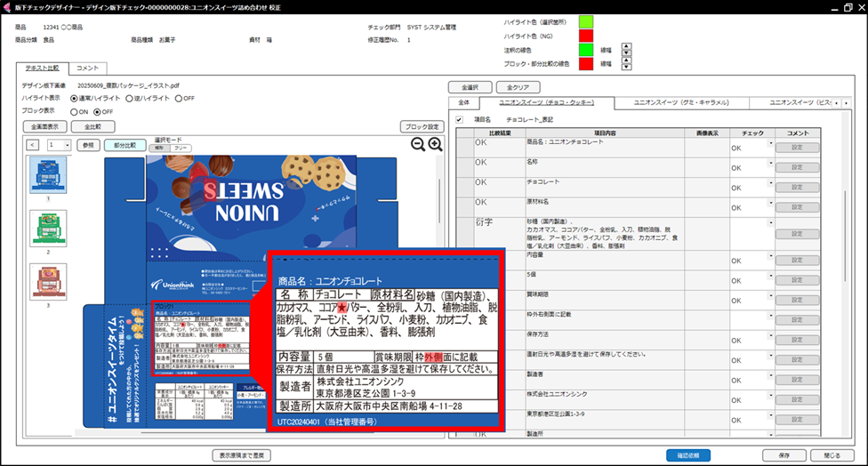This screenshot has width=868, height=466.
Task: Open the page number dropdown
Action: point(68,145)
